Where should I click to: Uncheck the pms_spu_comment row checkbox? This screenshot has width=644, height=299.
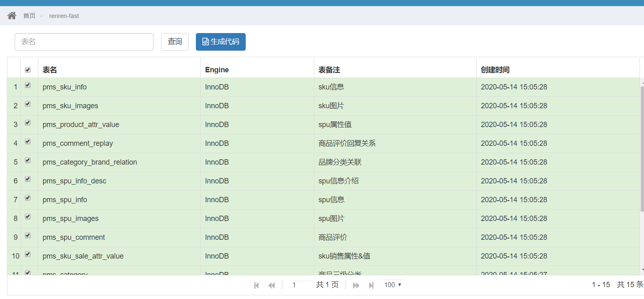28,235
